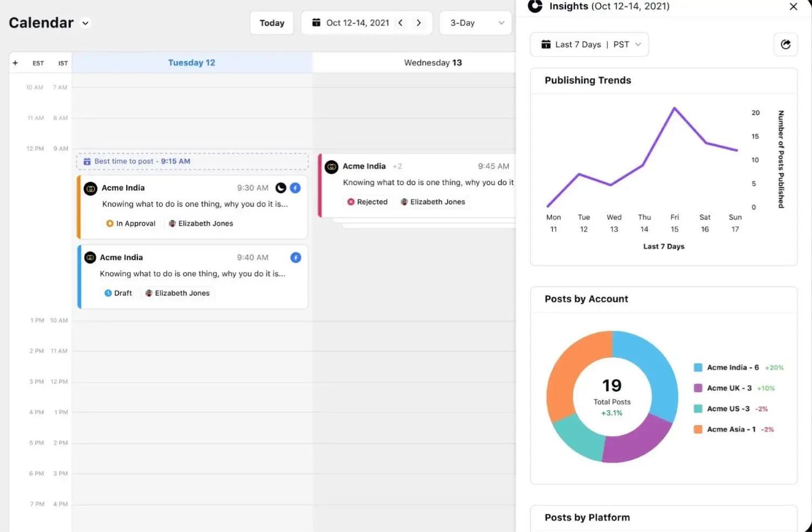Click the Today button
The image size is (812, 532).
click(x=272, y=23)
